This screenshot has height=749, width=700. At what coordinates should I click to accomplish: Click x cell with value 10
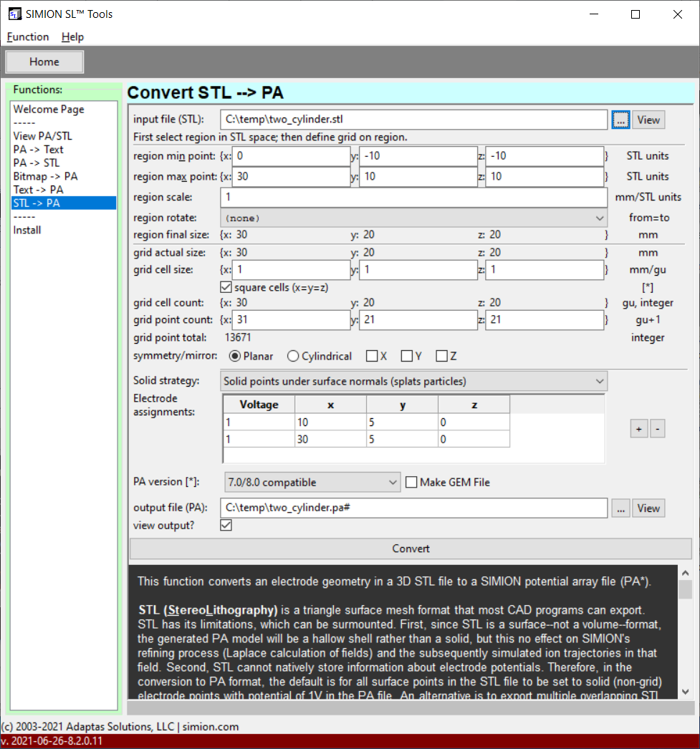330,422
